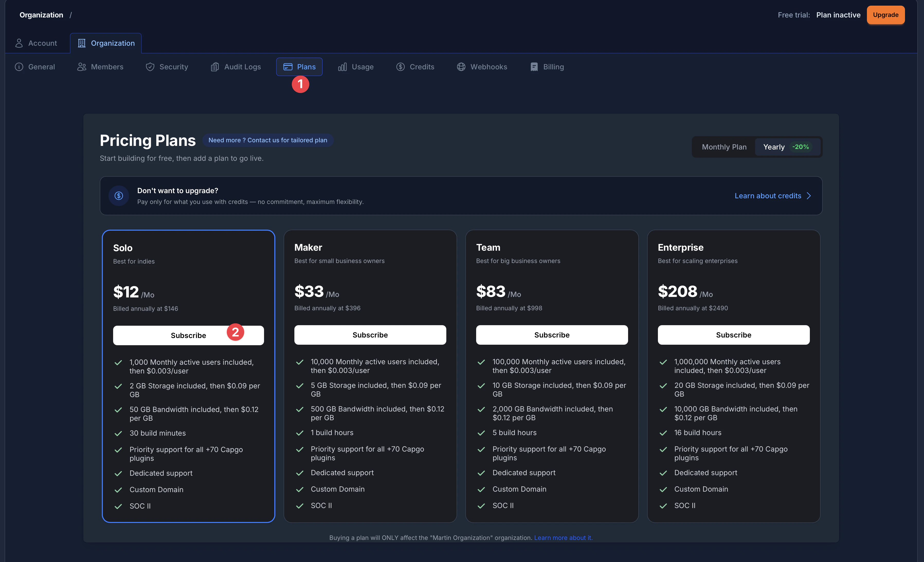This screenshot has width=924, height=562.
Task: Subscribe to the Enterprise plan
Action: pos(733,335)
